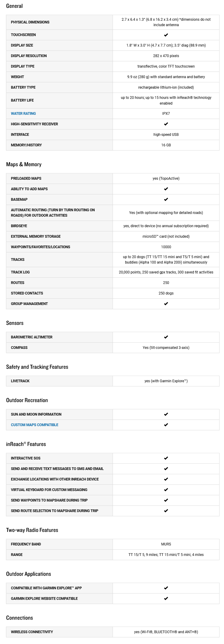Image resolution: width=224 pixels, height=644 pixels.
Task: Click the Touchscreen row checkmark icon
Action: pyautogui.click(x=166, y=35)
